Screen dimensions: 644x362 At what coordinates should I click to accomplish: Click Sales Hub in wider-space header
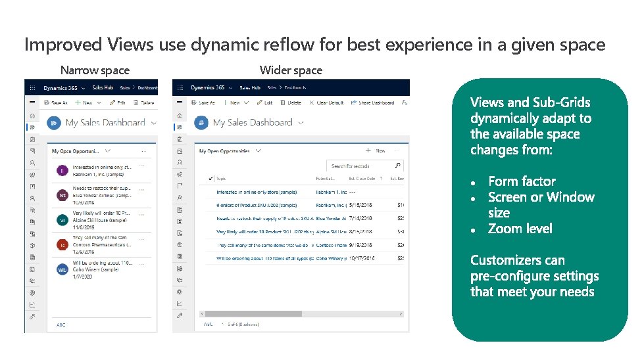tap(250, 88)
